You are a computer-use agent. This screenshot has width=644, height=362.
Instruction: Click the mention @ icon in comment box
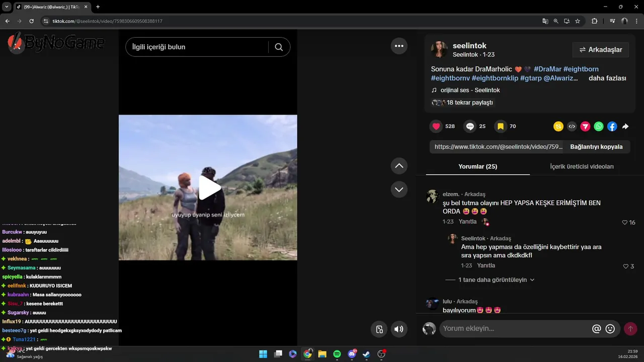coord(597,329)
